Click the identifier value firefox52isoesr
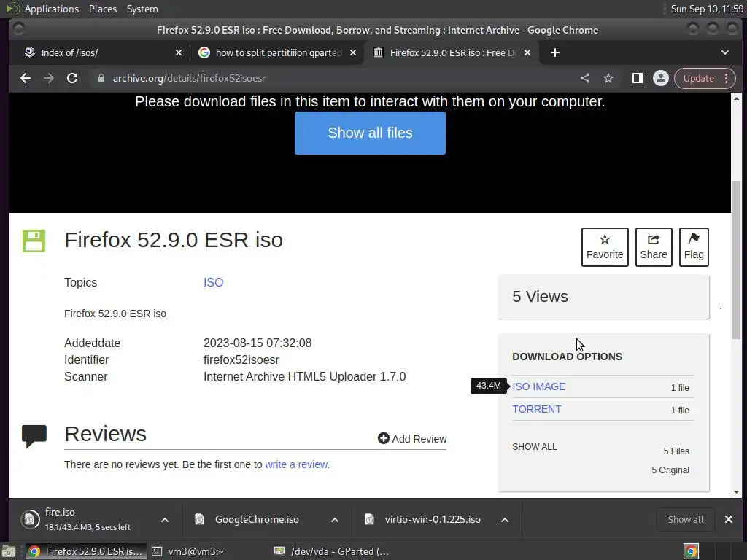This screenshot has width=747, height=560. click(241, 360)
